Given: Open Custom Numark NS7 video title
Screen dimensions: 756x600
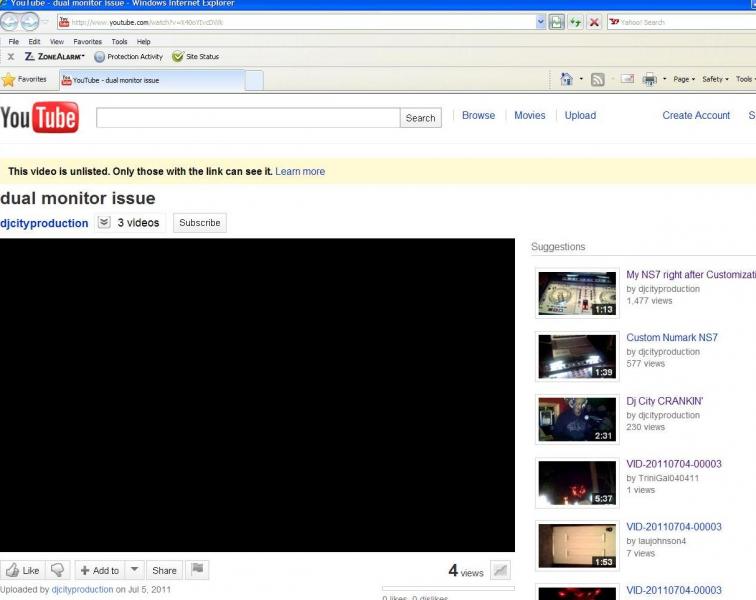Looking at the screenshot, I should coord(672,338).
